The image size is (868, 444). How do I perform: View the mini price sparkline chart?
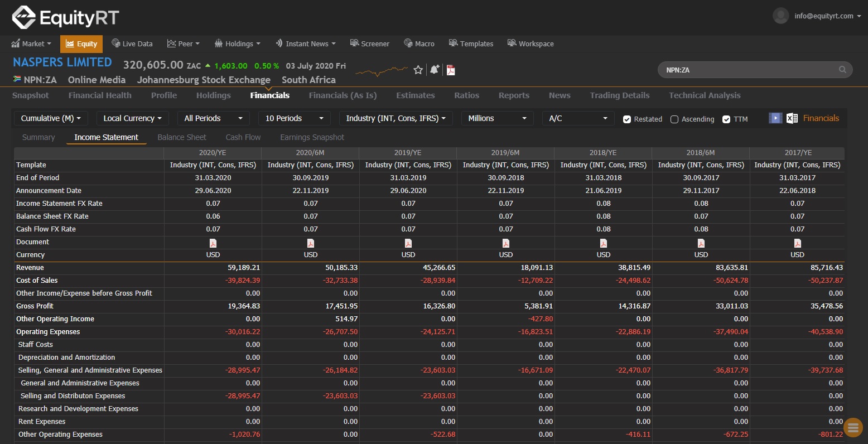coord(382,71)
